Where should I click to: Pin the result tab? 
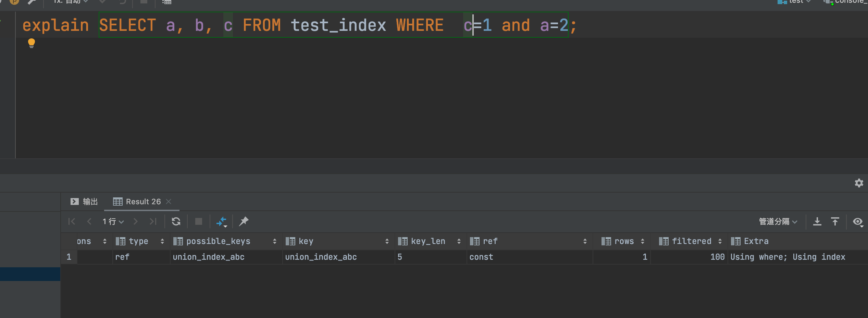coord(244,221)
